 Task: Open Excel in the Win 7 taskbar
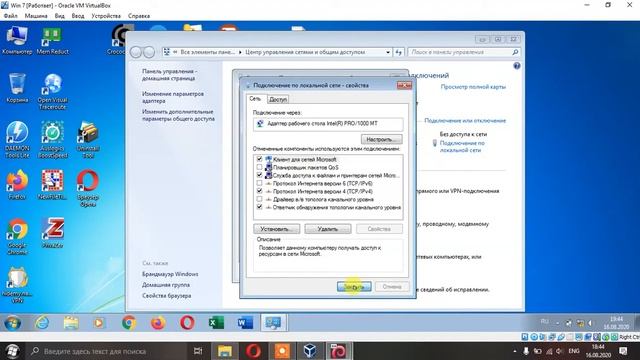tap(216, 323)
